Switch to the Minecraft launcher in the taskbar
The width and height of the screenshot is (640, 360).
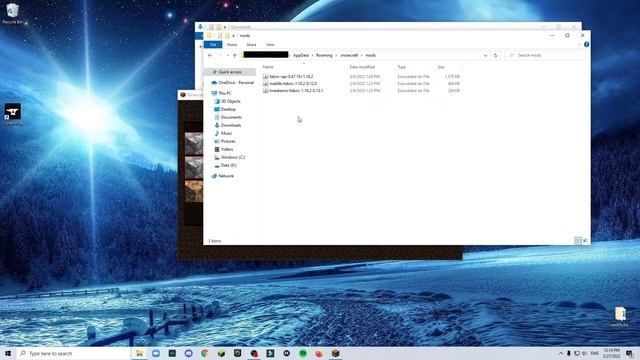pos(336,353)
